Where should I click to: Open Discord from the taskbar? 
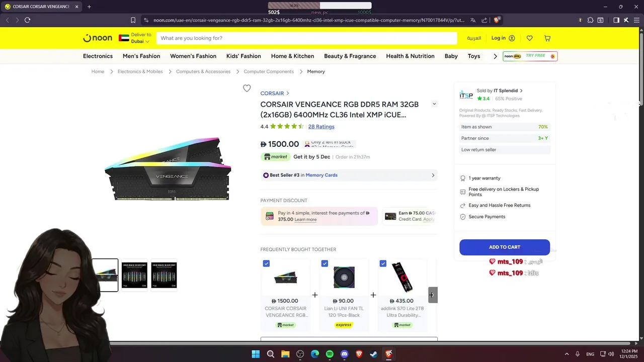click(344, 354)
